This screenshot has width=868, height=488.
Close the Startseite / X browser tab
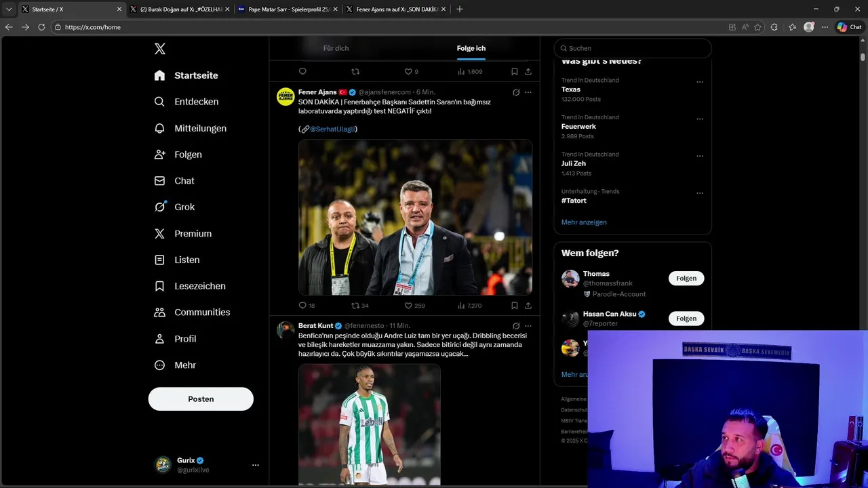tap(119, 9)
